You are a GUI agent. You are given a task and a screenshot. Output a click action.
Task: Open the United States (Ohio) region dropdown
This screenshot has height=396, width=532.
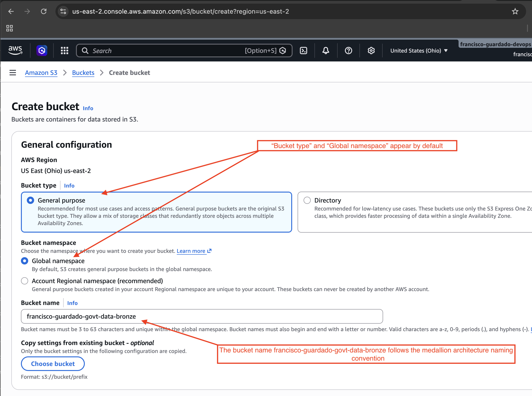419,51
